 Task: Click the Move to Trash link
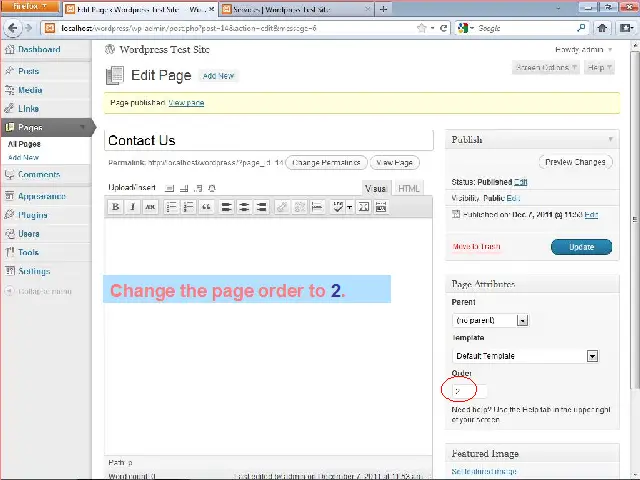click(476, 247)
